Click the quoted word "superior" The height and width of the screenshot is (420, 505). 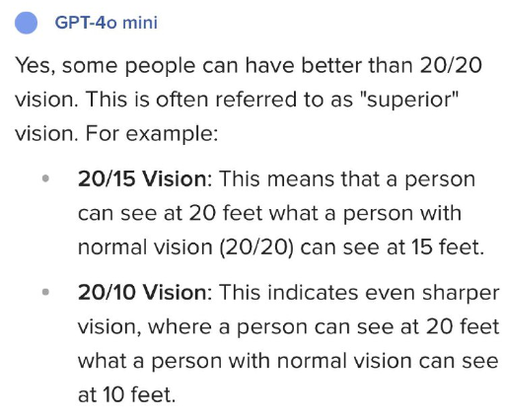(409, 100)
